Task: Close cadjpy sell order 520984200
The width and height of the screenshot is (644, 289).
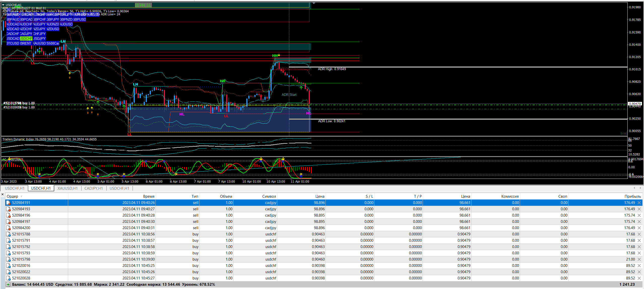Action: click(x=639, y=228)
